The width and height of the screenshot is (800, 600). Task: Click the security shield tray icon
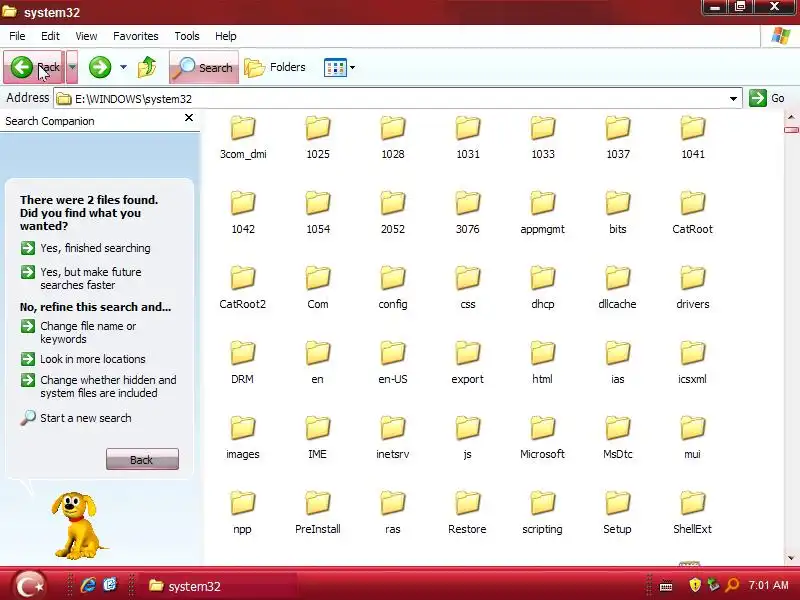[694, 585]
